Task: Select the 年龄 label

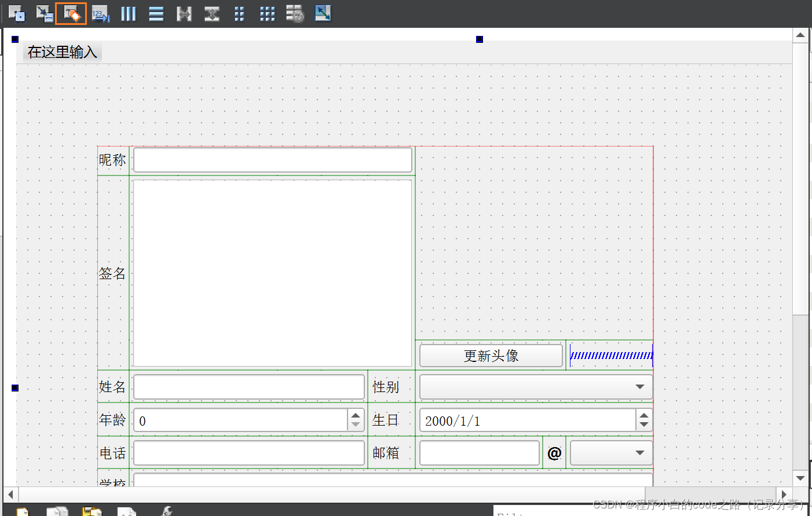Action: 112,420
